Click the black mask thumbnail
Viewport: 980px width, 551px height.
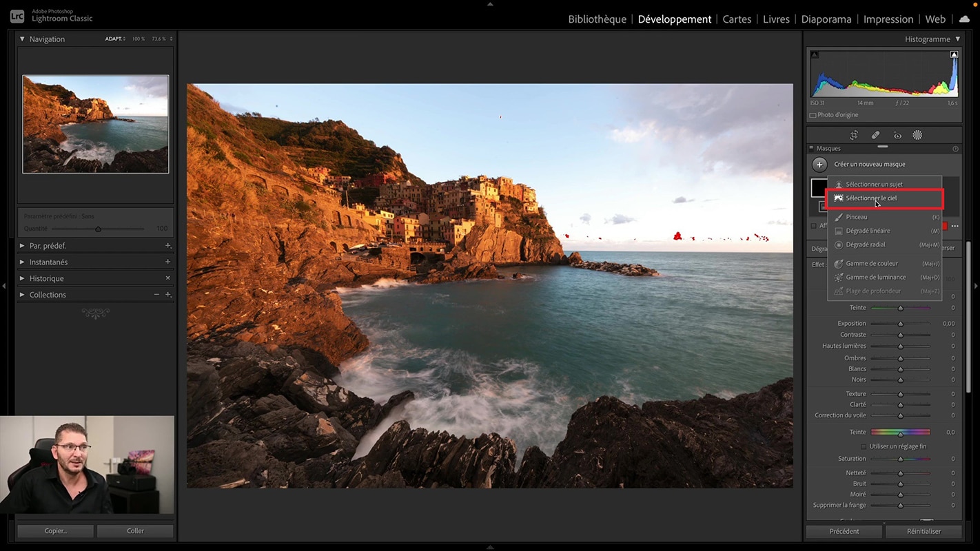(x=819, y=187)
